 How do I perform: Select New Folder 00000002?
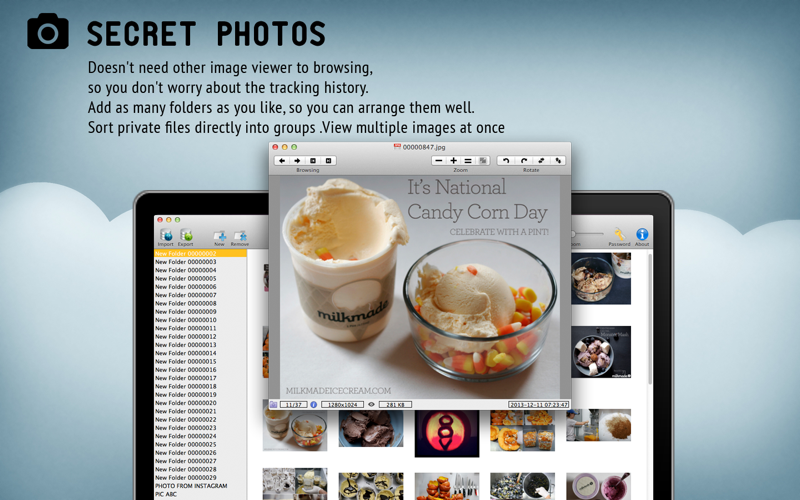click(201, 253)
